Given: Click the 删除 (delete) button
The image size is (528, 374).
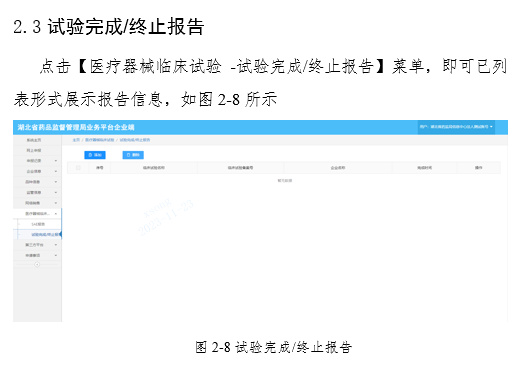Looking at the screenshot, I should pos(133,155).
